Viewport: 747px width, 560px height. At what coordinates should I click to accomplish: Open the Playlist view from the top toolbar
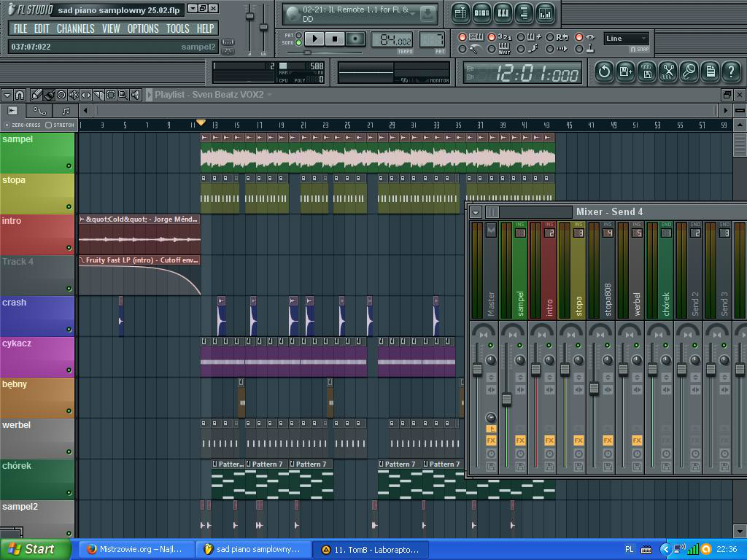tap(460, 14)
